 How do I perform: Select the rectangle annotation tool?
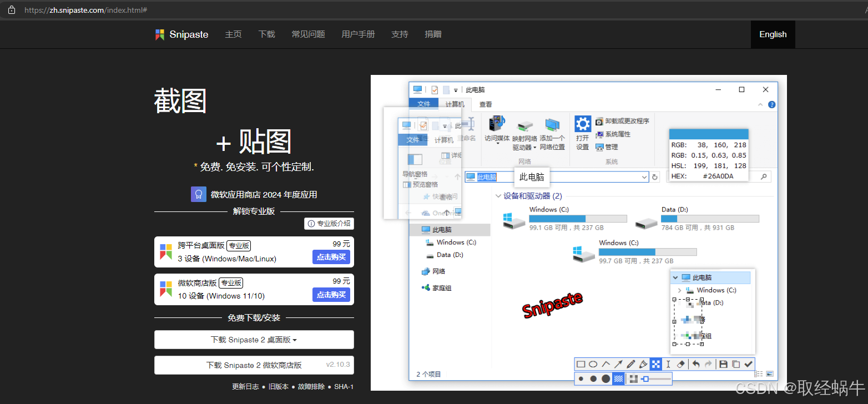pos(581,364)
